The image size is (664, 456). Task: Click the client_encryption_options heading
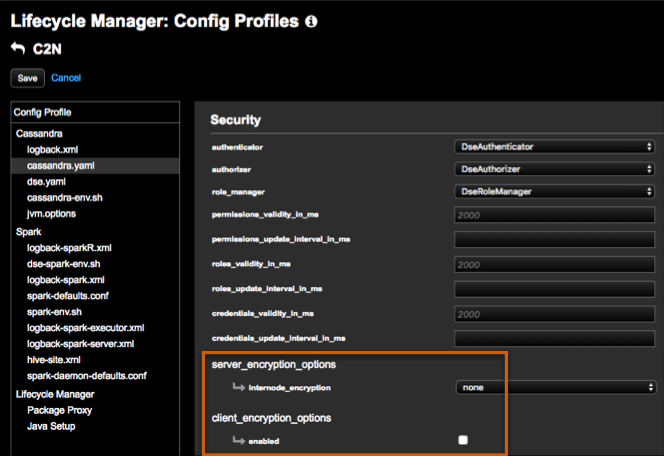point(271,418)
